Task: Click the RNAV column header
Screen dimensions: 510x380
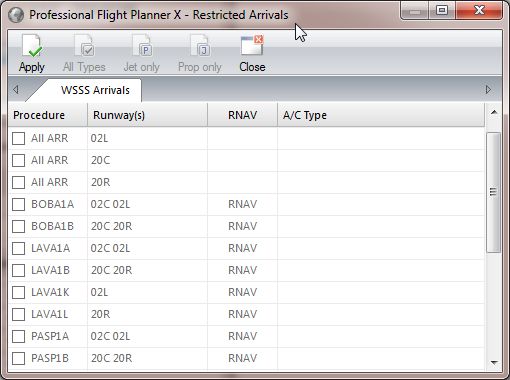Action: [242, 115]
